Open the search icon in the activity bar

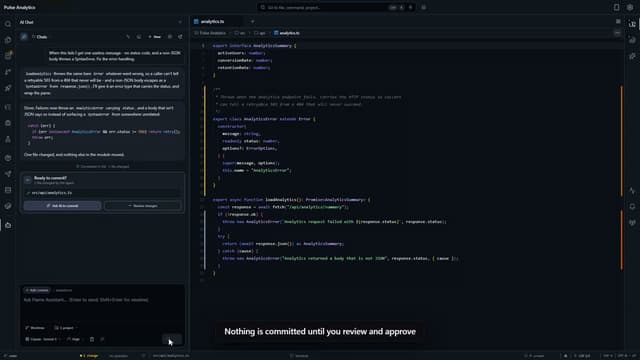click(x=8, y=24)
